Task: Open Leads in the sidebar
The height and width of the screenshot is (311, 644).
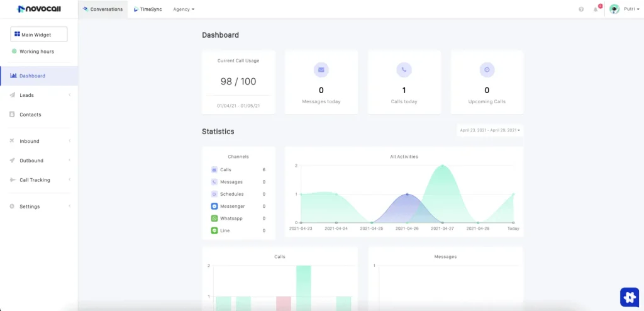Action: pyautogui.click(x=39, y=95)
